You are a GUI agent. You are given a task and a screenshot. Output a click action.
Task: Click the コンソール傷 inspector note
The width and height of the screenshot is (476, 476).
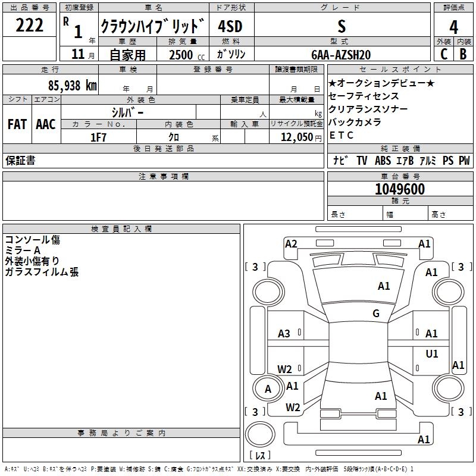coord(32,240)
